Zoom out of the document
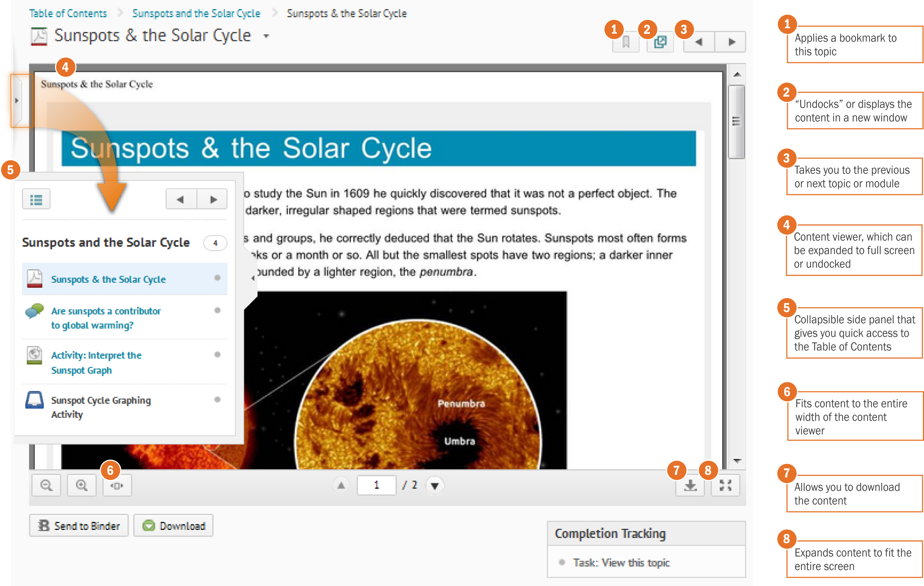 [46, 485]
